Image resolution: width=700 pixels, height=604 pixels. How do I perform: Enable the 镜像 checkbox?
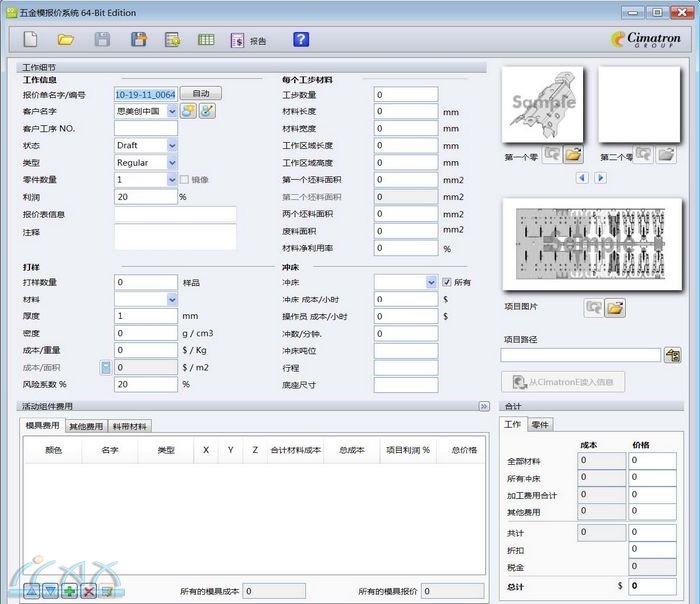(x=184, y=180)
